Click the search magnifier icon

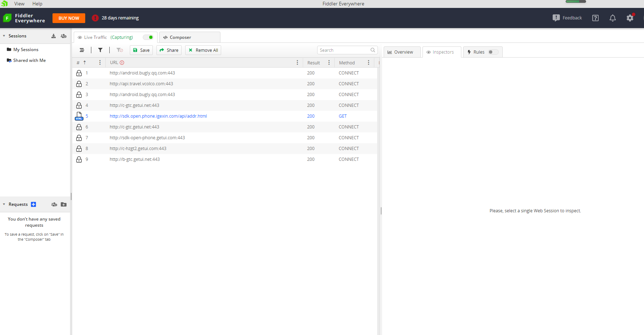pos(373,50)
